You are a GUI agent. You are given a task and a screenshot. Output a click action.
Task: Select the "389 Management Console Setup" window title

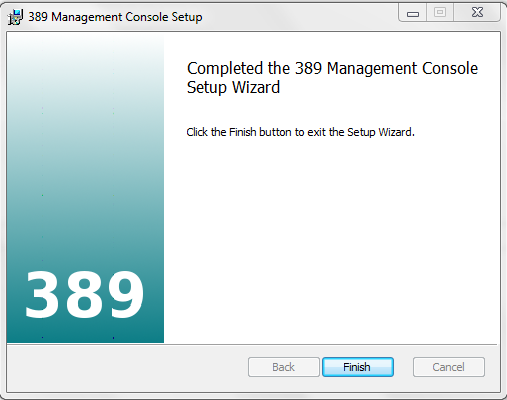(x=115, y=17)
